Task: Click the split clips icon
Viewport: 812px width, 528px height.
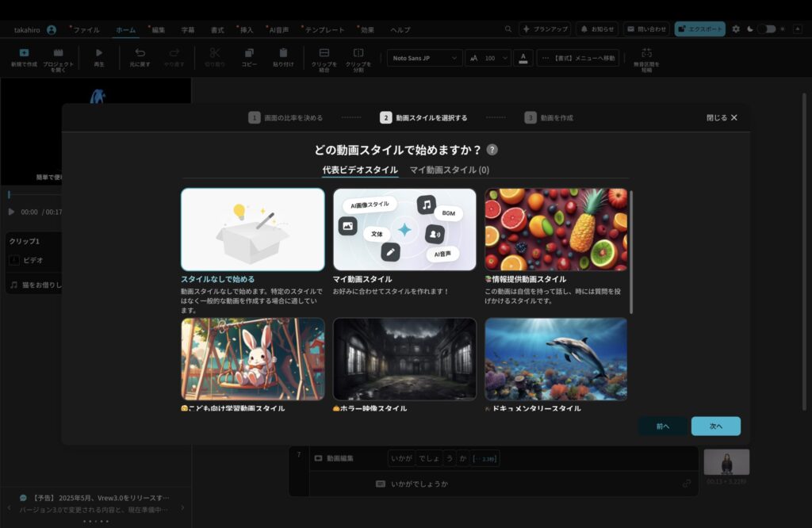Action: pos(358,53)
